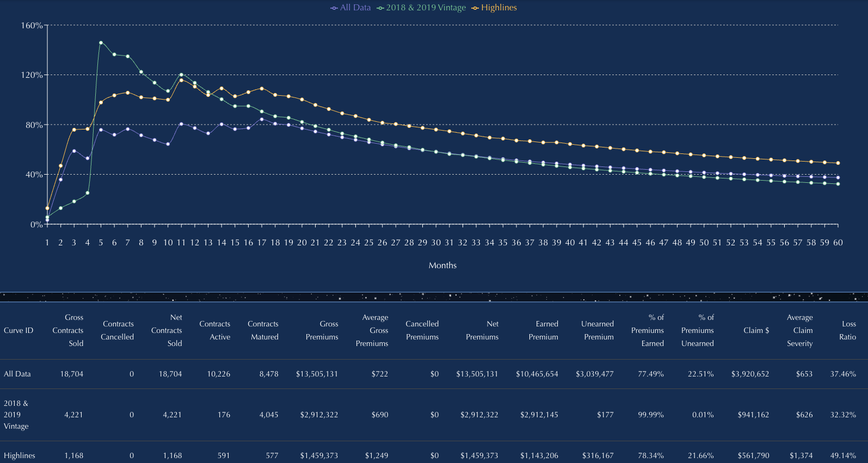The image size is (868, 463).
Task: Toggle All Data series via legend label
Action: [x=355, y=8]
